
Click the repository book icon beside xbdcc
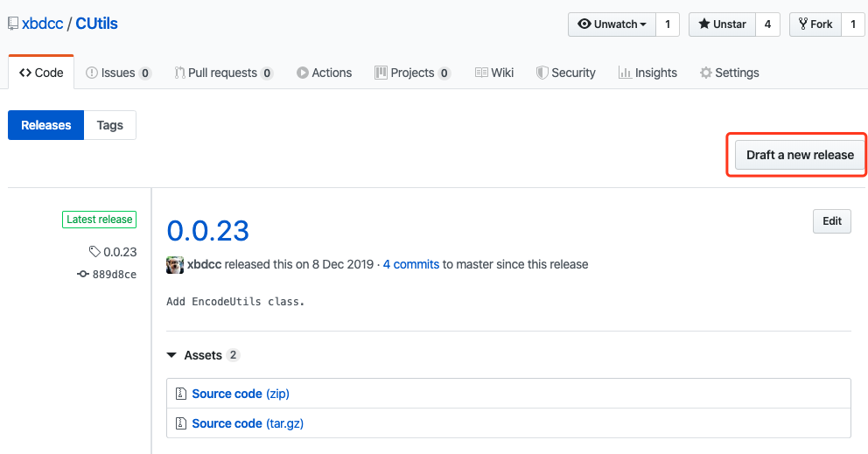[x=13, y=24]
